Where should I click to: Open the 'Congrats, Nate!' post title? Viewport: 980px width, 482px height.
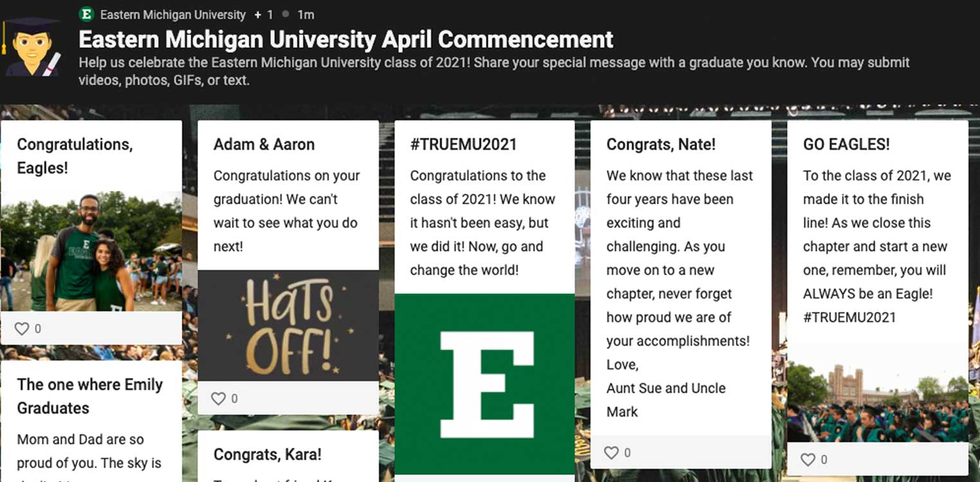(661, 144)
